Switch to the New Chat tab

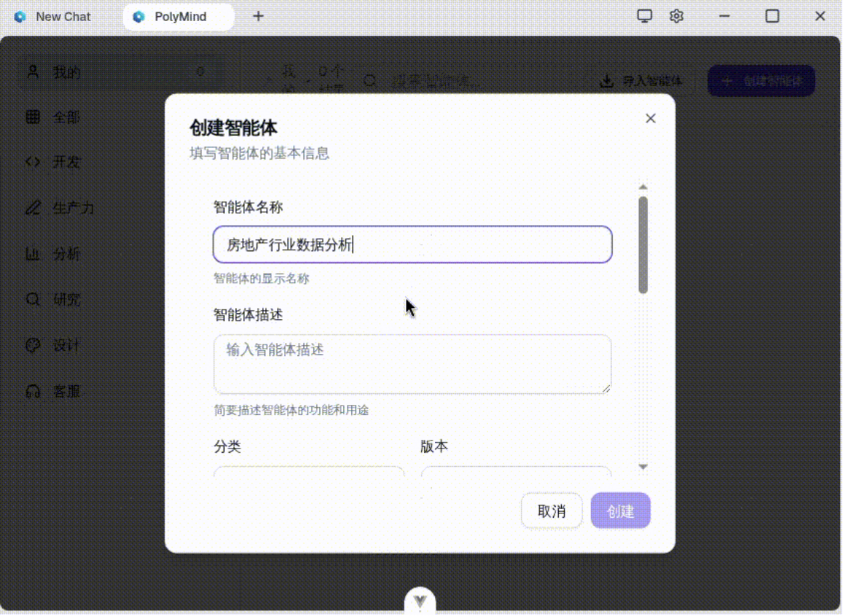[x=63, y=16]
